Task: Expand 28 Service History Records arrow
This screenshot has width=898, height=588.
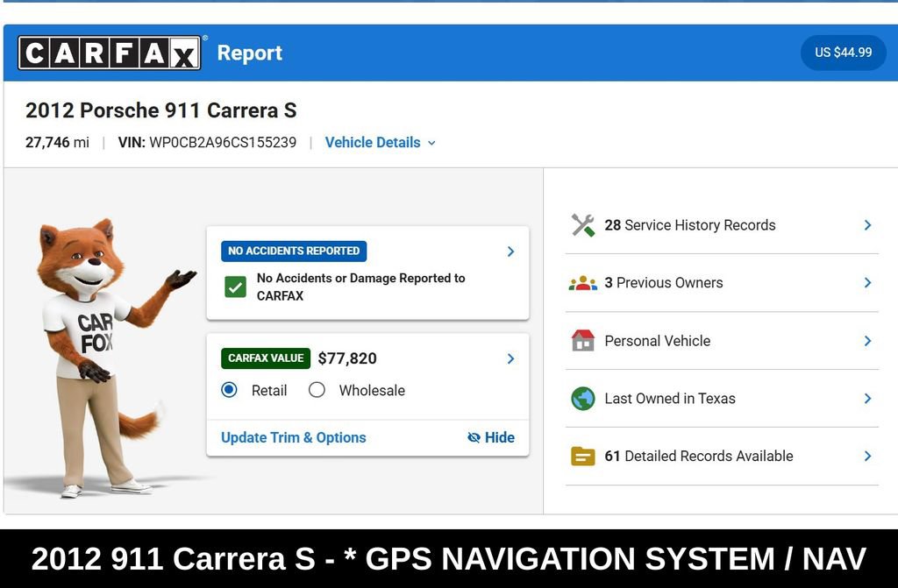Action: 867,225
